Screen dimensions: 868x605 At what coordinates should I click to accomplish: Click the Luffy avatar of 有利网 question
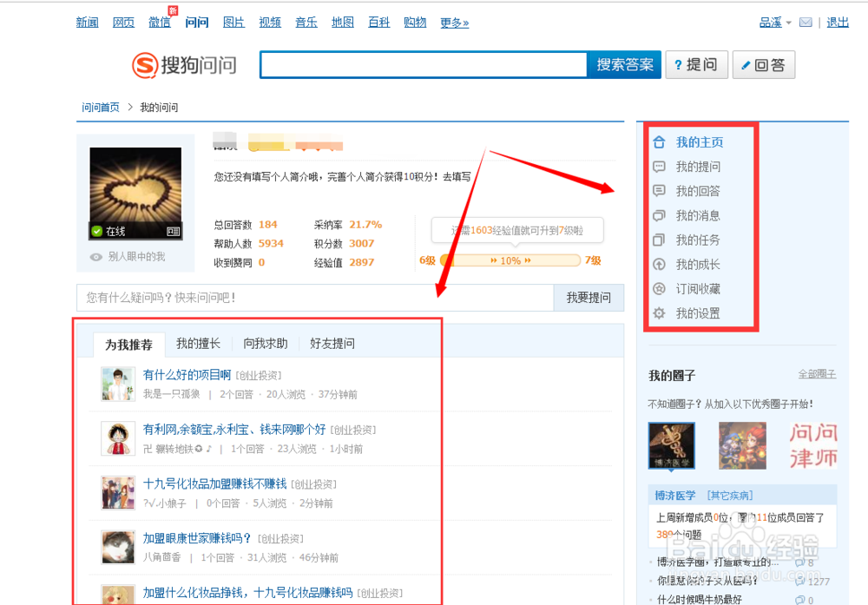(x=118, y=437)
